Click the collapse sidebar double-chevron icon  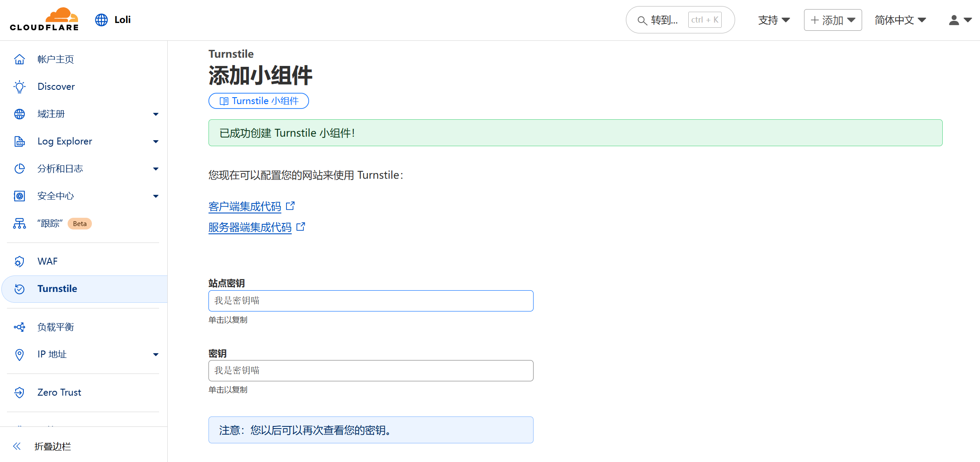[17, 446]
